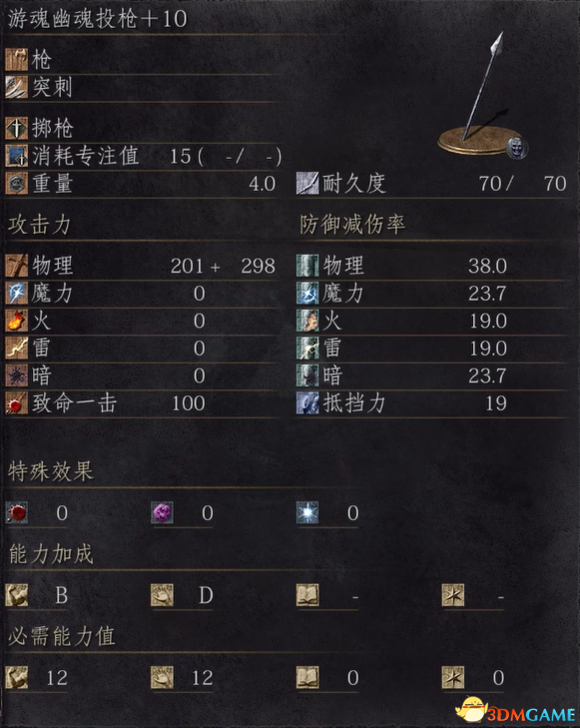Click the spear weapon preview image
This screenshot has width=580, height=728.
coord(483,95)
